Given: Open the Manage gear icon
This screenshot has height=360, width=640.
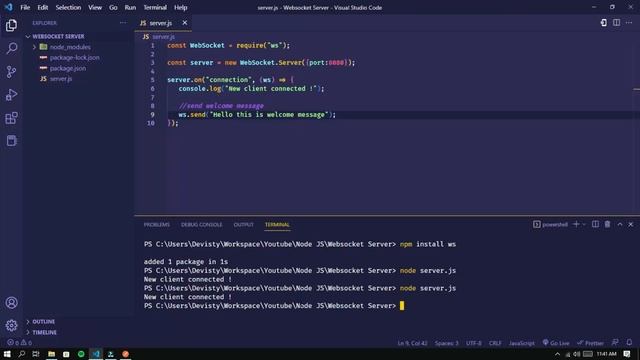Looking at the screenshot, I should coord(11,325).
